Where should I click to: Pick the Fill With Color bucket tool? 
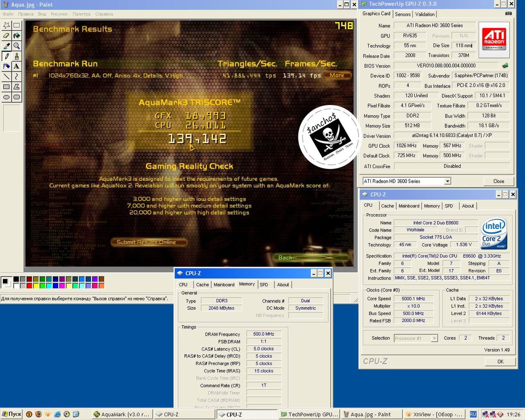click(x=17, y=36)
